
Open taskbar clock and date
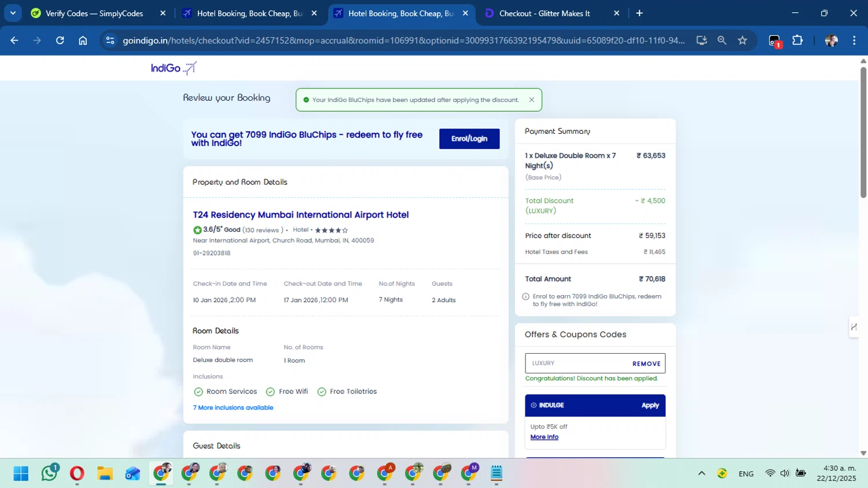pos(836,474)
